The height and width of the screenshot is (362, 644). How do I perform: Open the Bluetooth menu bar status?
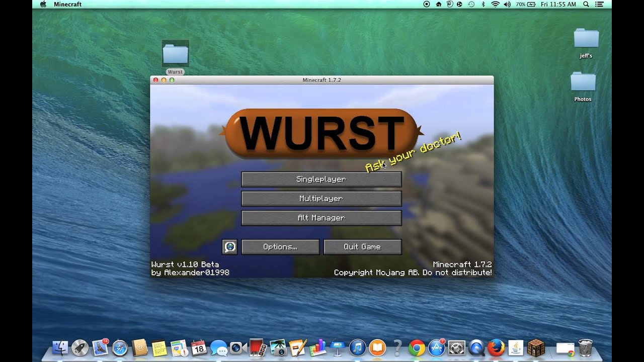click(x=484, y=4)
